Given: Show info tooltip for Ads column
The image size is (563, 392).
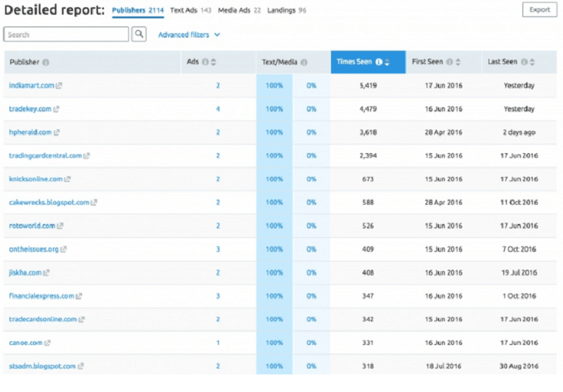Looking at the screenshot, I should (x=205, y=62).
